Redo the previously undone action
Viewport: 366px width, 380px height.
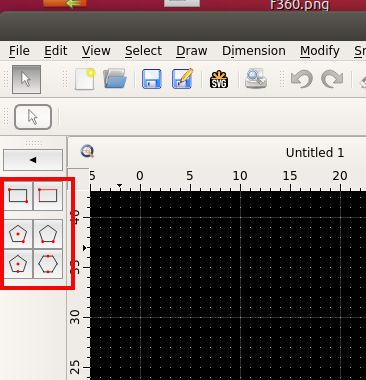point(332,79)
